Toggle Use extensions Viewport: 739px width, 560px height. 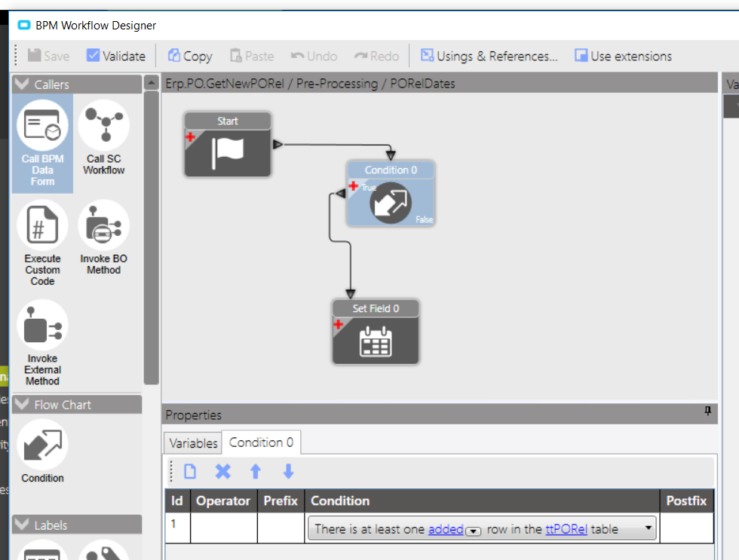[623, 56]
